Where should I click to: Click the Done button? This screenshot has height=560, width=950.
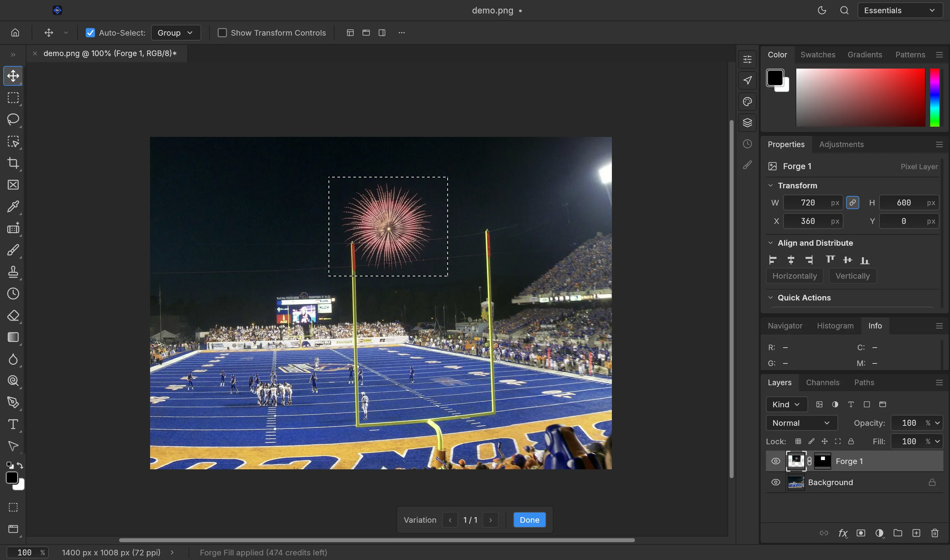529,520
